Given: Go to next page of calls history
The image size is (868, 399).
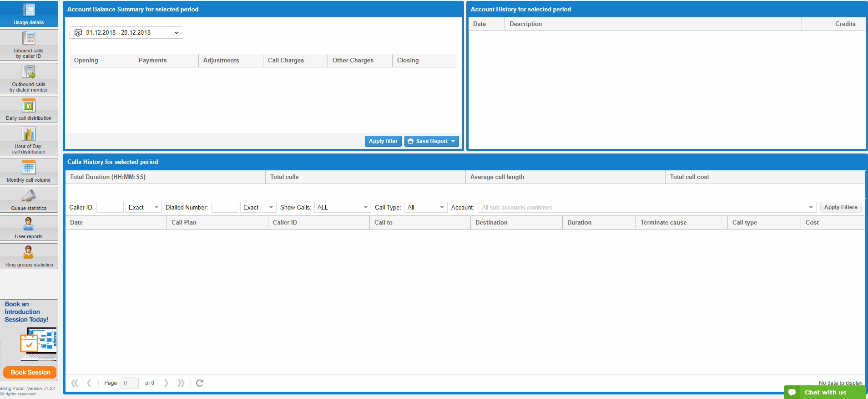Looking at the screenshot, I should point(166,383).
